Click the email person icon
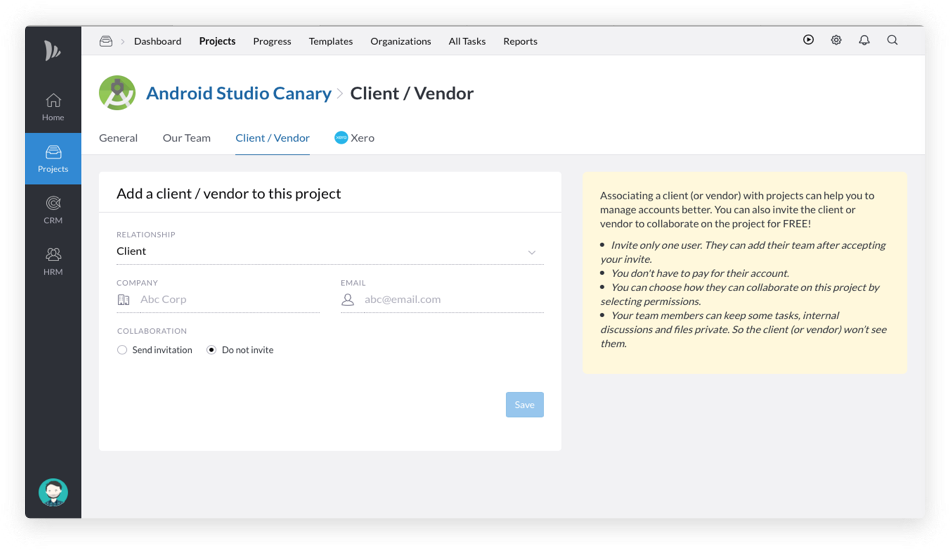Image resolution: width=950 pixels, height=550 pixels. pos(348,299)
